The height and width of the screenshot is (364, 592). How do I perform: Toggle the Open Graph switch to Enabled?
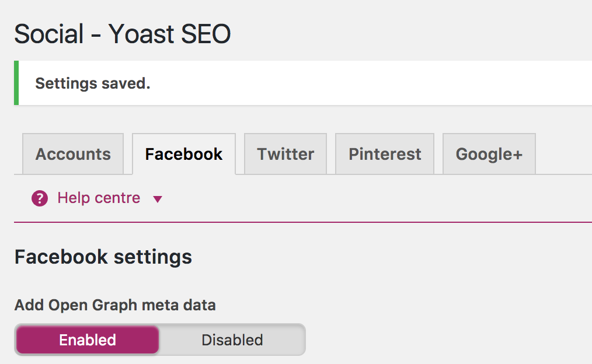[88, 339]
